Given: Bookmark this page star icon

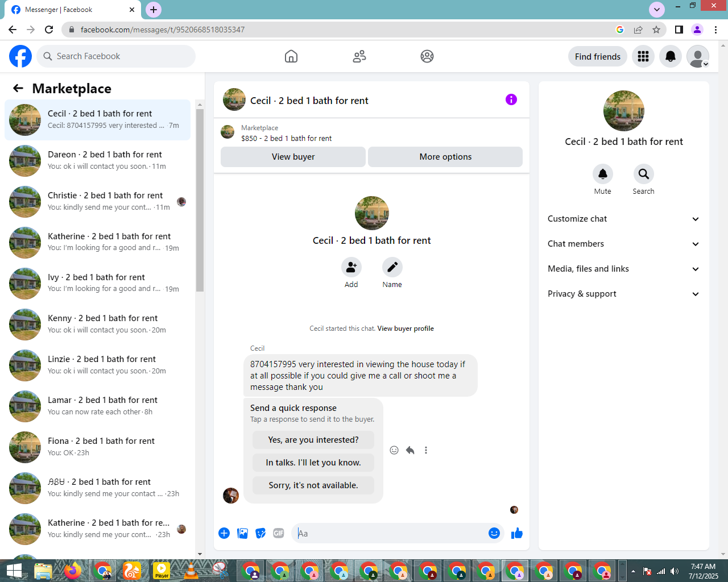Looking at the screenshot, I should point(656,30).
